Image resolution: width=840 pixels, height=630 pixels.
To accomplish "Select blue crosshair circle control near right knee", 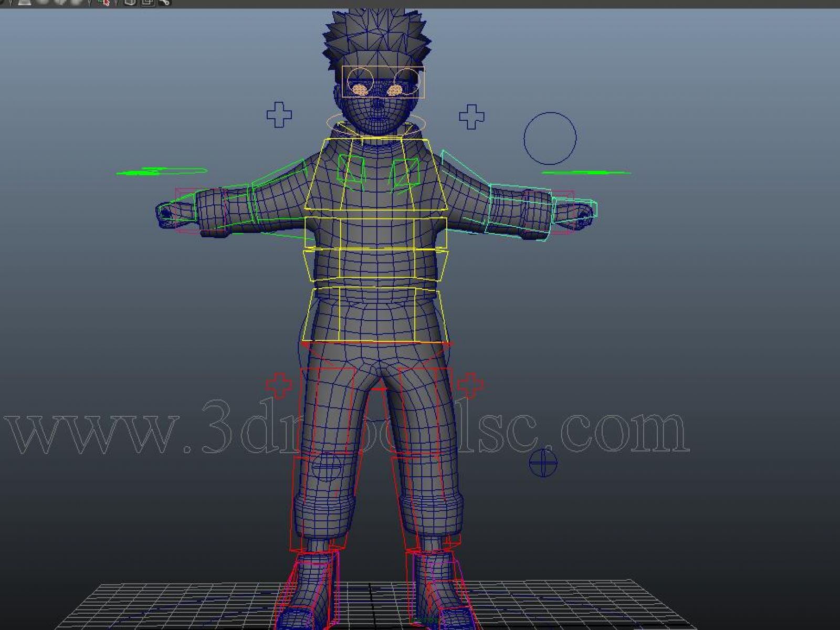I will (543, 463).
